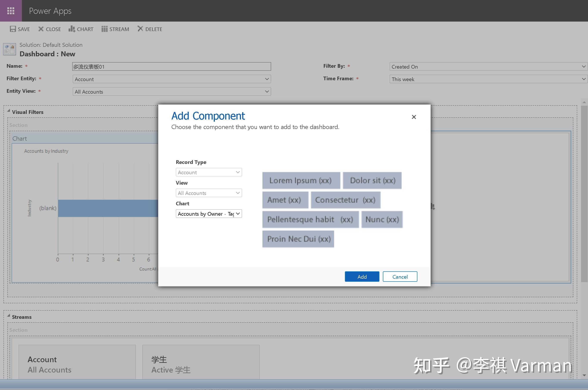Open the Chart dropdown in dialog
Screen dimensions: 588x390
coord(209,214)
